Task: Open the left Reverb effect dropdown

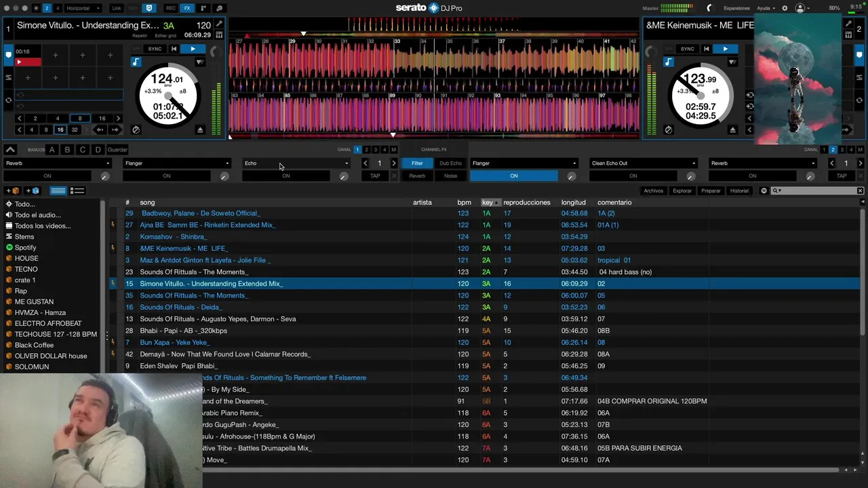Action: click(58, 163)
